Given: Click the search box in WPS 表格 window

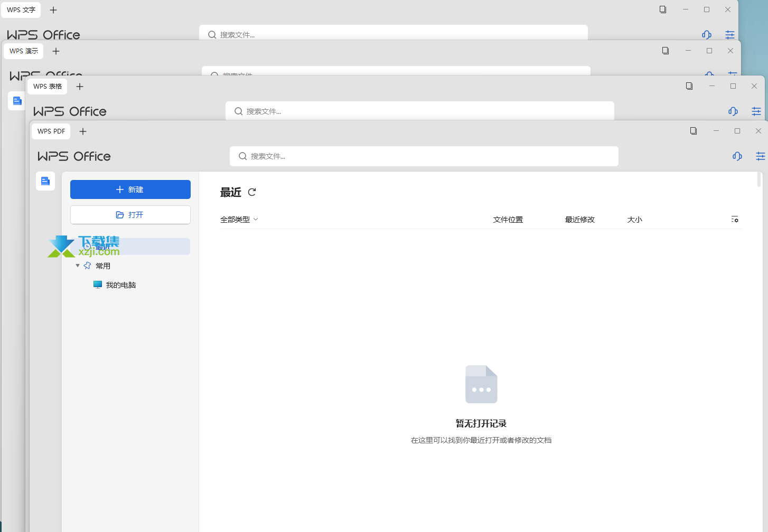Looking at the screenshot, I should pyautogui.click(x=420, y=111).
